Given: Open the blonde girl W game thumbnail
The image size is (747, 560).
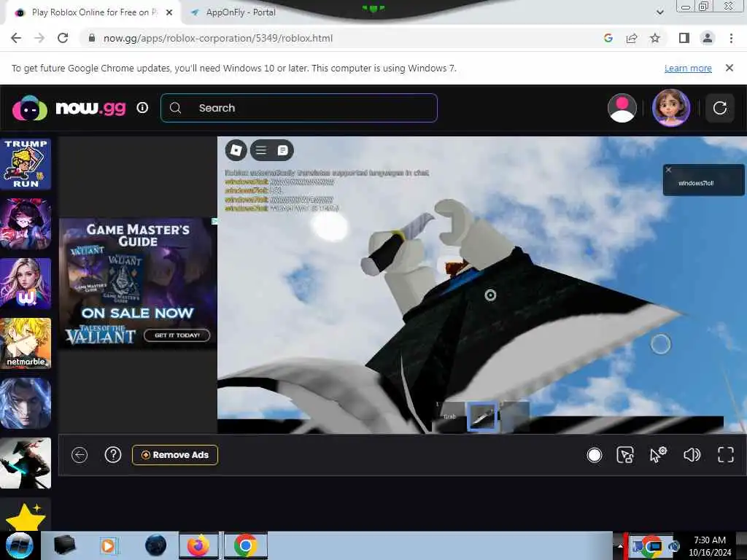Looking at the screenshot, I should click(26, 284).
